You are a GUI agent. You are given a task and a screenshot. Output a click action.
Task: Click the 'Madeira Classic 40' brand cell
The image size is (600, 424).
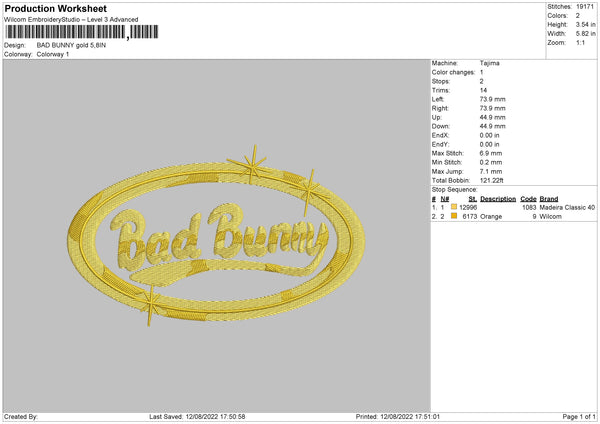567,207
